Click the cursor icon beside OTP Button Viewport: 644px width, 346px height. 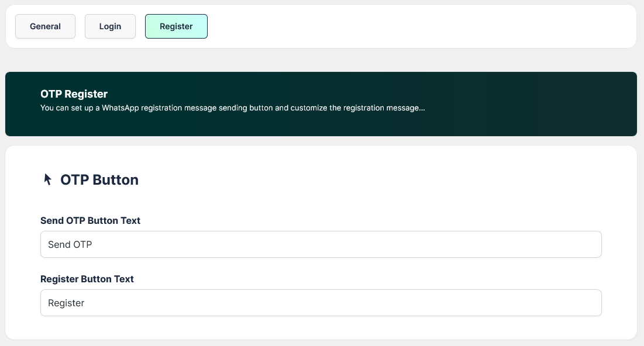tap(48, 179)
